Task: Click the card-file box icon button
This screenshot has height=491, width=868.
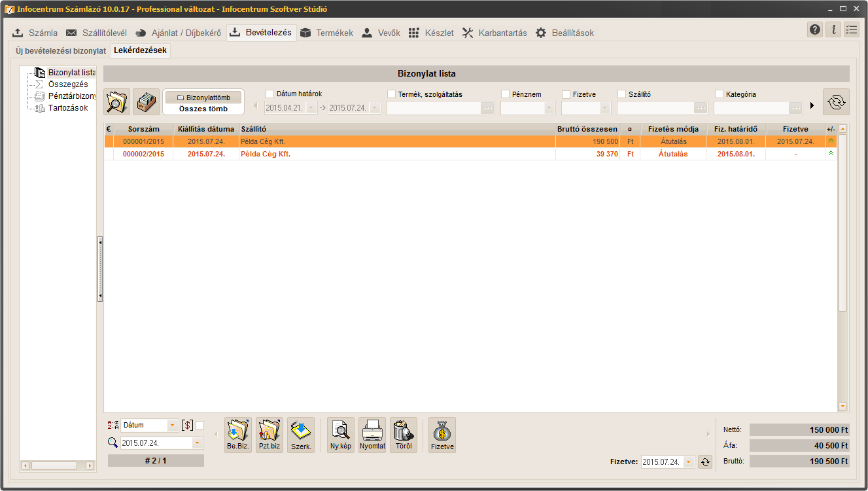Action: (147, 101)
